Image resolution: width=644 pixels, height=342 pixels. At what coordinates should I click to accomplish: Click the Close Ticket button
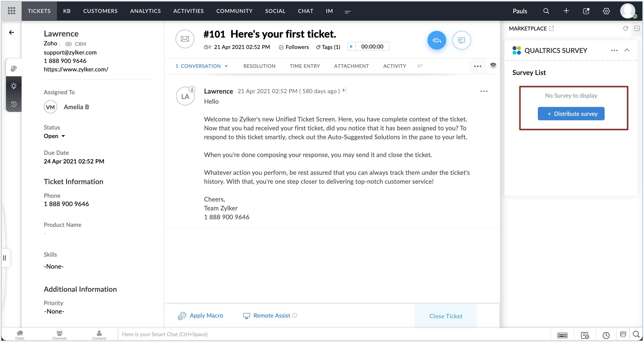pyautogui.click(x=446, y=316)
